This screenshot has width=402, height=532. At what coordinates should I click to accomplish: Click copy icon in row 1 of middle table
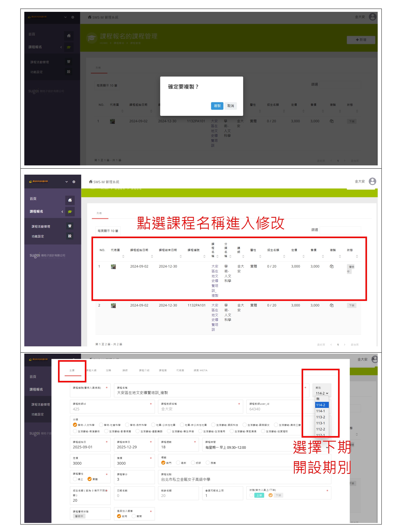click(332, 266)
